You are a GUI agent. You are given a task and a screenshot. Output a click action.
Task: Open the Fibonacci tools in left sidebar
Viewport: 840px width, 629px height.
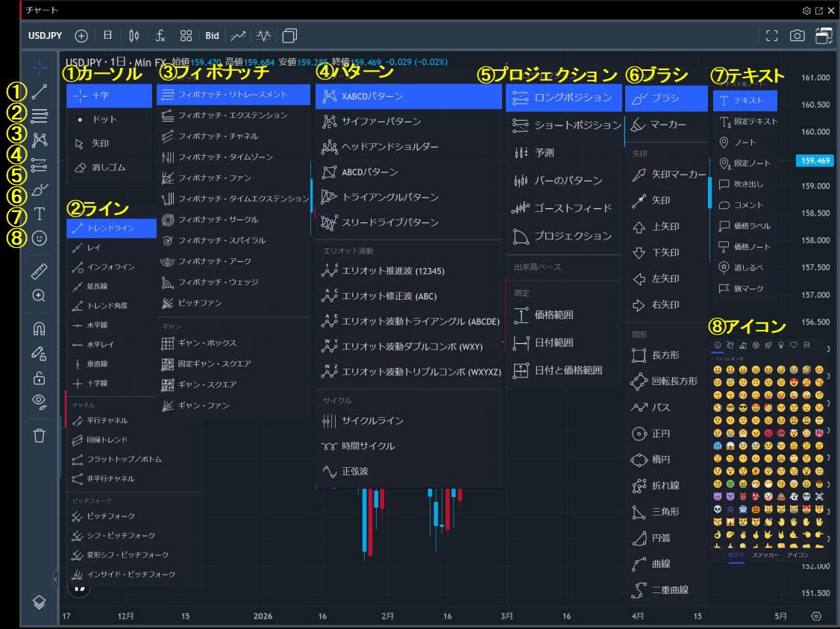[x=40, y=116]
